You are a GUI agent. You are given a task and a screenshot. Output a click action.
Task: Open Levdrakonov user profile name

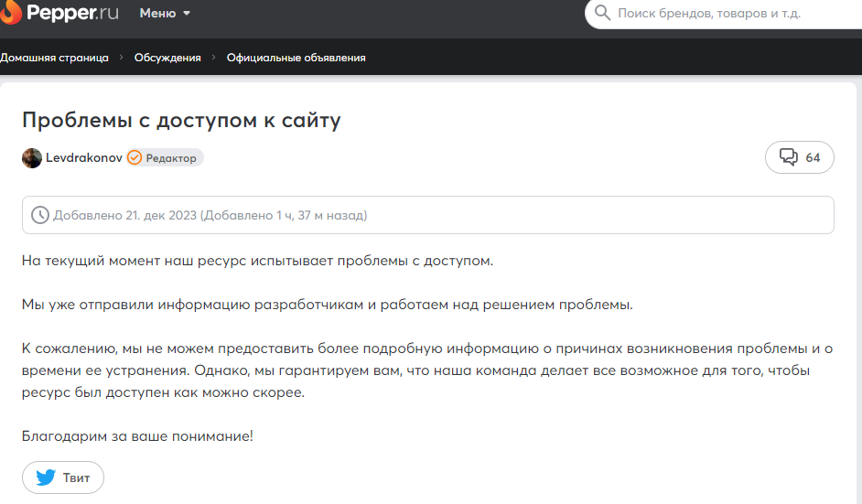[83, 157]
